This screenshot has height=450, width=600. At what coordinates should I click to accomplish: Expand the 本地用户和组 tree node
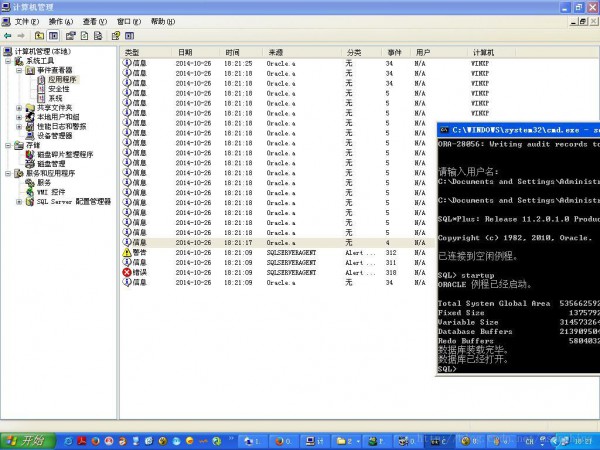point(19,117)
